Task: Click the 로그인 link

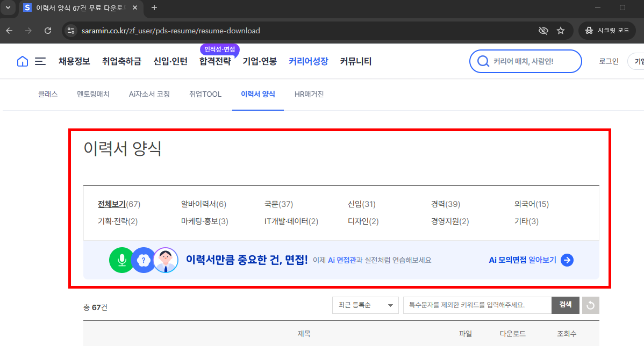Action: click(x=608, y=61)
